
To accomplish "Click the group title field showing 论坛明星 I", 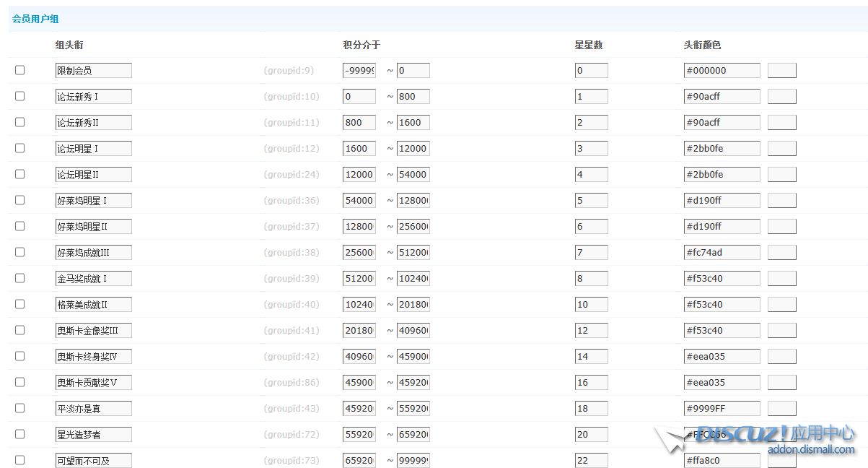I will 94,148.
